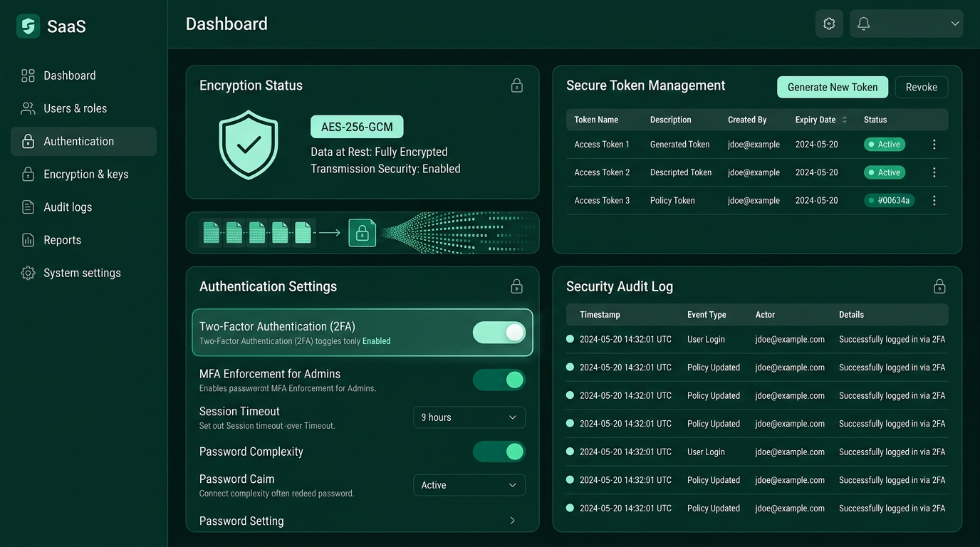Toggle off Two-Factor Authentication (2FA)
The height and width of the screenshot is (547, 980).
(499, 332)
